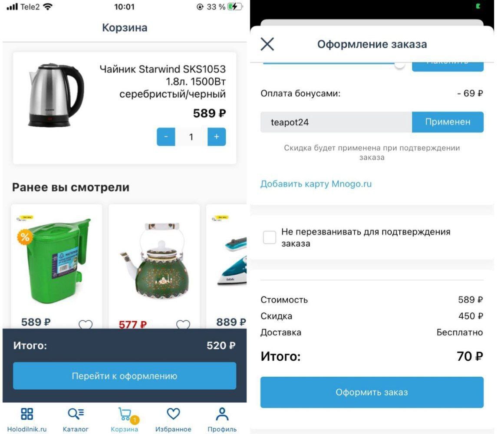Screen dimensions: 504x434
Task: Add the 577 ₽ teapot to favorites
Action: click(183, 325)
